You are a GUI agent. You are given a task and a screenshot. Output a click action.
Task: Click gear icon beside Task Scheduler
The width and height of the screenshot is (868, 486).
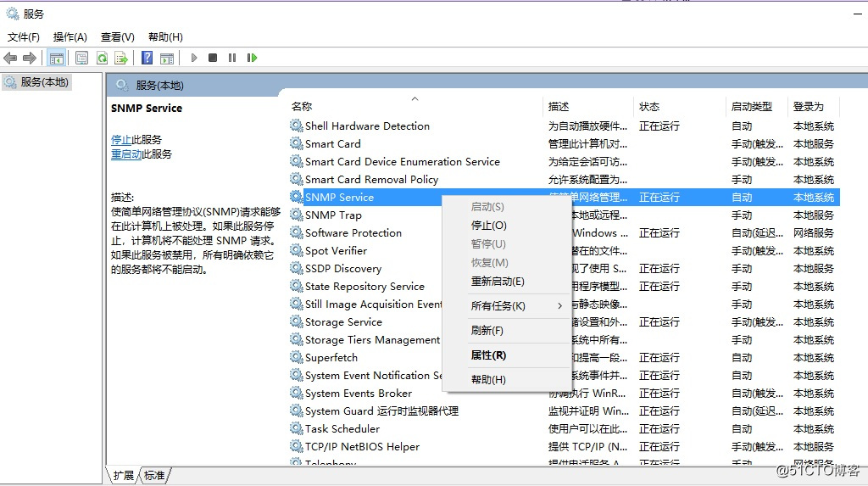click(x=296, y=428)
